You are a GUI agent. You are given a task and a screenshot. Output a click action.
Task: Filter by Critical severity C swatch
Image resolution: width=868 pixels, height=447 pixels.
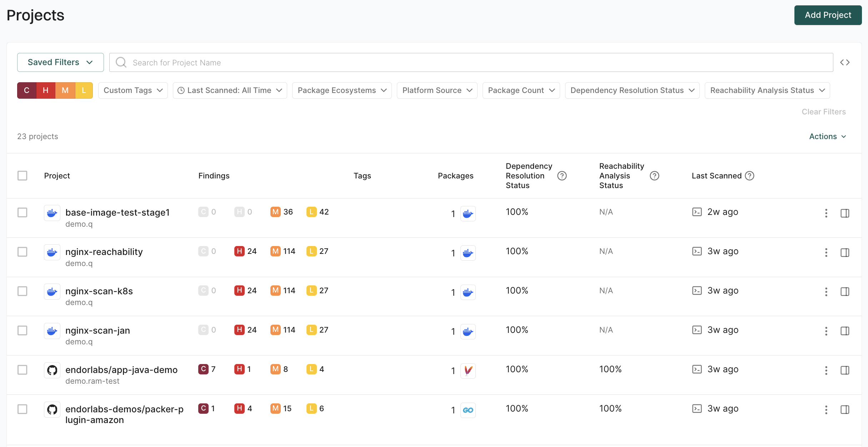pyautogui.click(x=27, y=90)
